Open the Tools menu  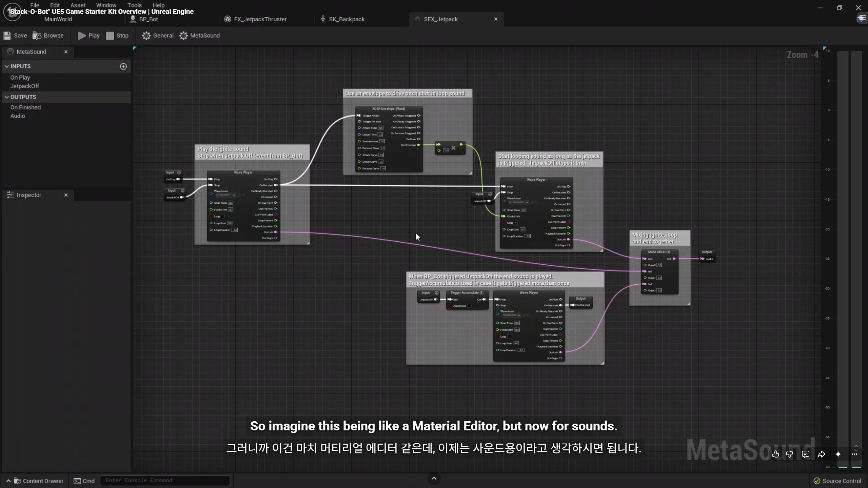click(135, 5)
